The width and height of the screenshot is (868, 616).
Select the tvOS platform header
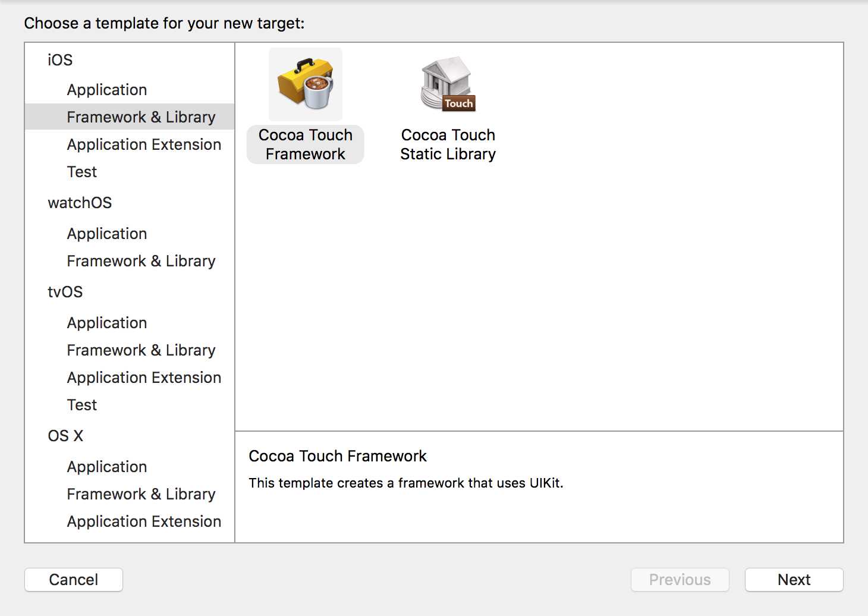(x=65, y=292)
